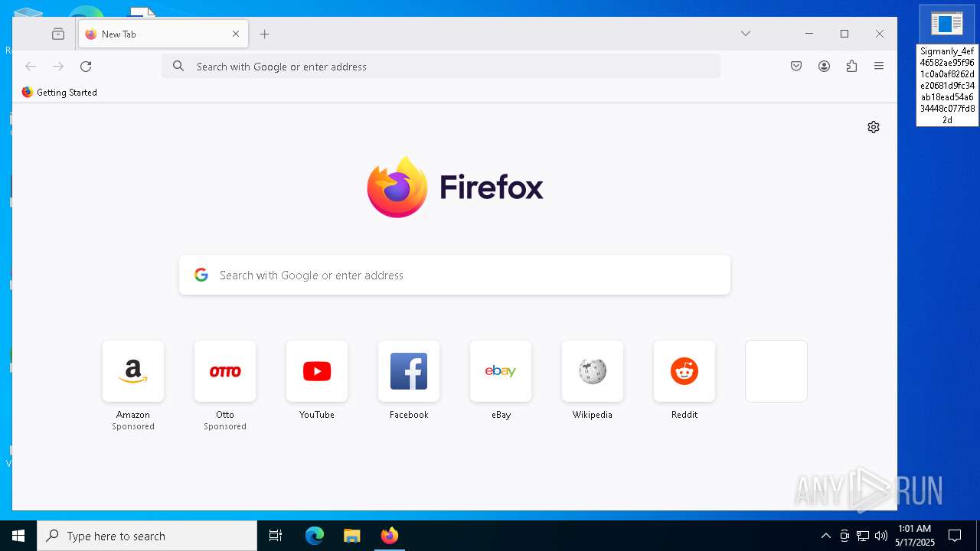Click the page center Google search box
Viewport: 980px width, 551px height.
tap(455, 275)
